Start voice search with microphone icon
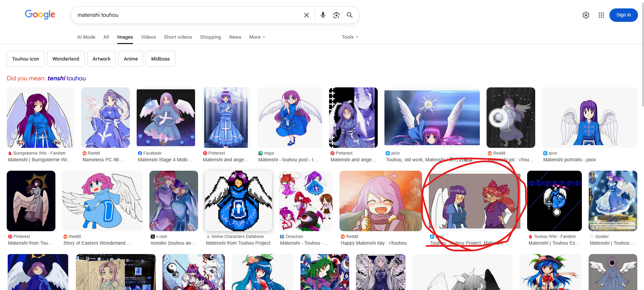This screenshot has width=644, height=290. click(323, 15)
